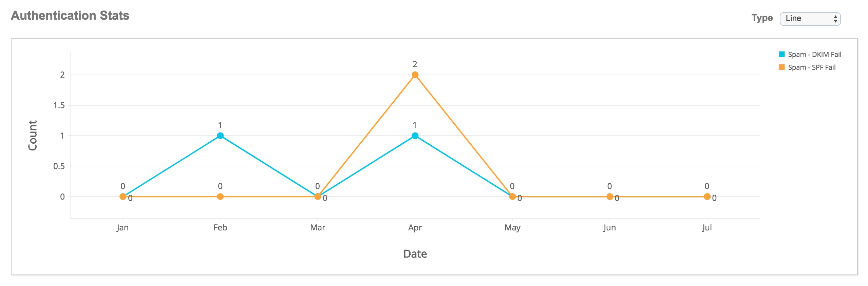
Task: Click the February DKIM Fail data point
Action: (220, 136)
